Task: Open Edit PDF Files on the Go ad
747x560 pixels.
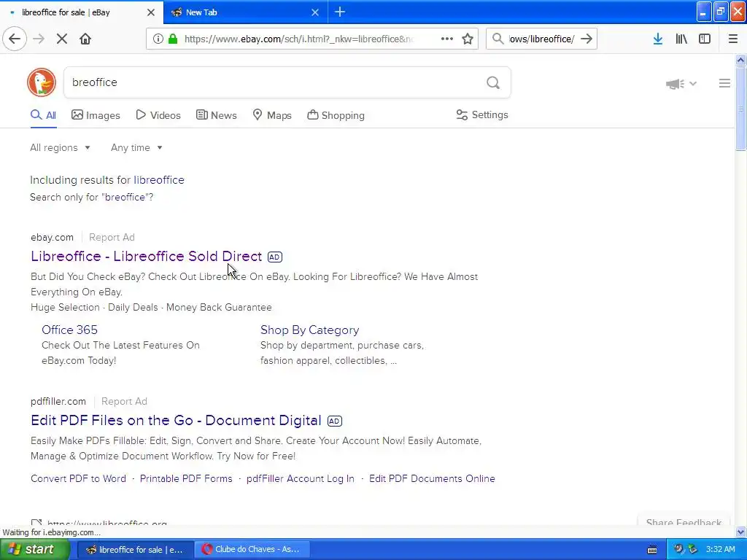Action: tap(176, 421)
